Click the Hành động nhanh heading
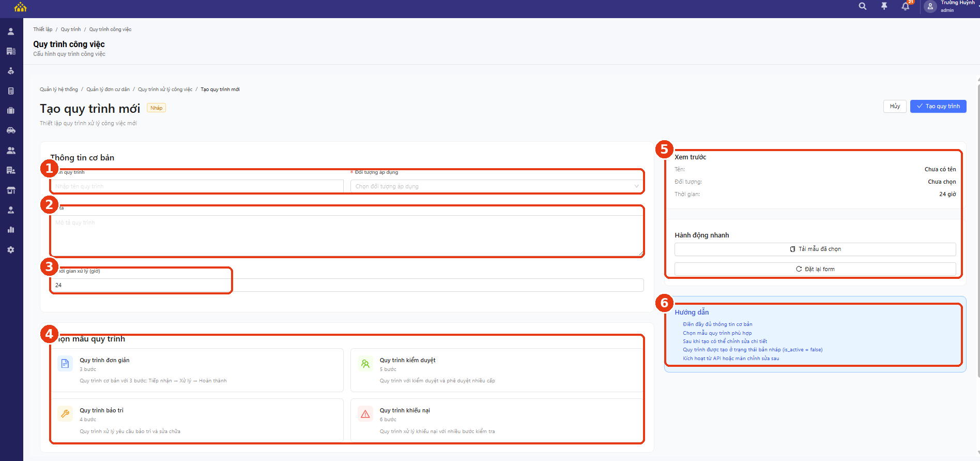Image resolution: width=980 pixels, height=461 pixels. click(702, 235)
